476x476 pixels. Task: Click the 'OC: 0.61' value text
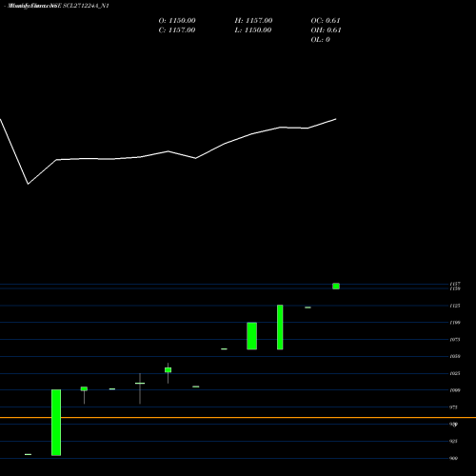tap(326, 21)
